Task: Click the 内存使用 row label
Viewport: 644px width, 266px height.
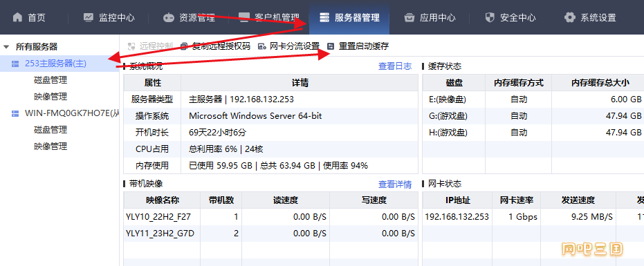Action: click(x=152, y=166)
